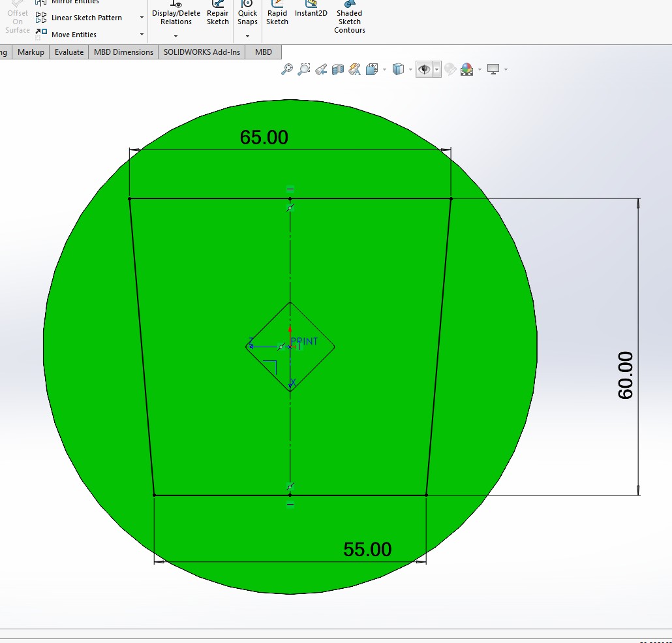672x643 pixels.
Task: Click midpoint relation icon below top edge
Action: click(290, 208)
